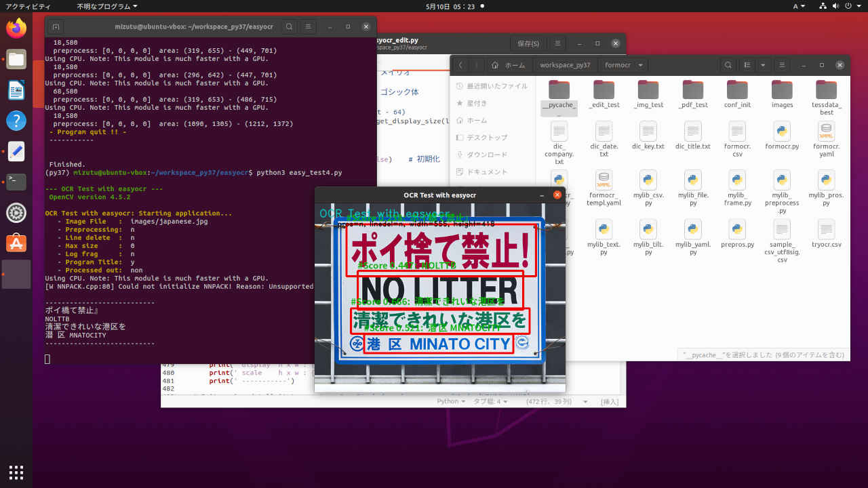Click the 保存(S) save button

tap(528, 43)
